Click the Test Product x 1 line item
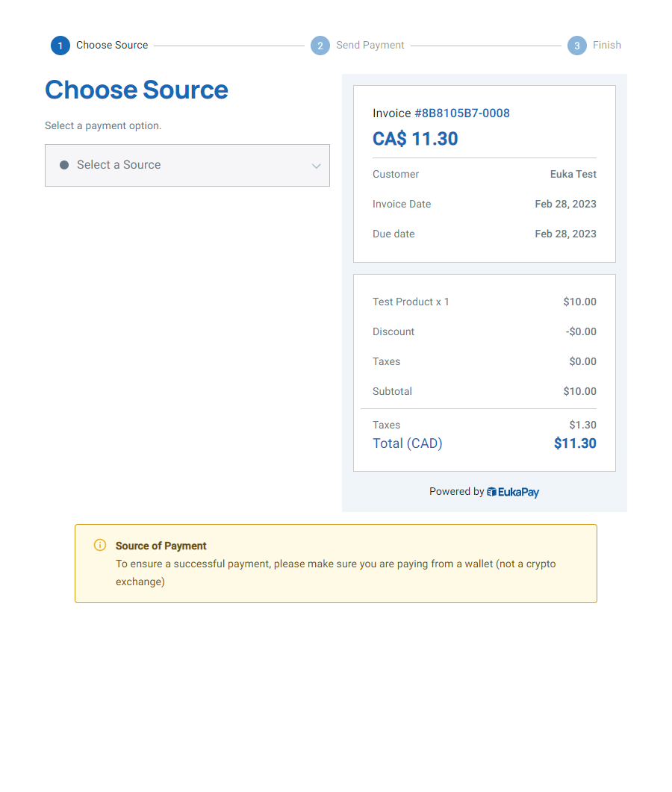This screenshot has height=792, width=672. (411, 302)
